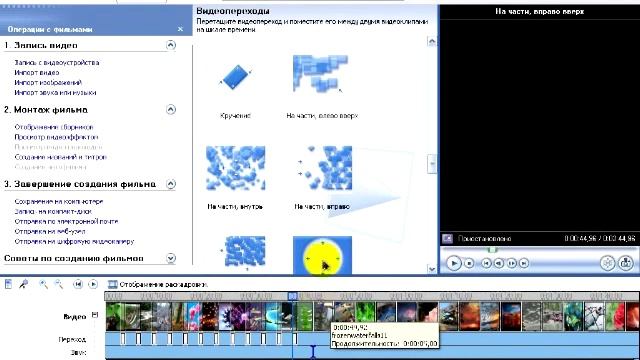Open Импорт видео link
This screenshot has height=360, width=640.
coord(37,73)
